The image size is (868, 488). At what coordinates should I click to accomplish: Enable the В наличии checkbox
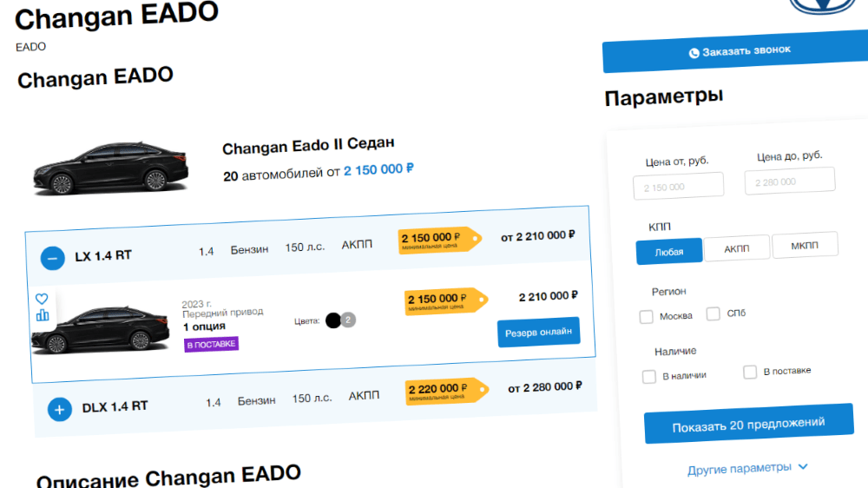tap(649, 377)
